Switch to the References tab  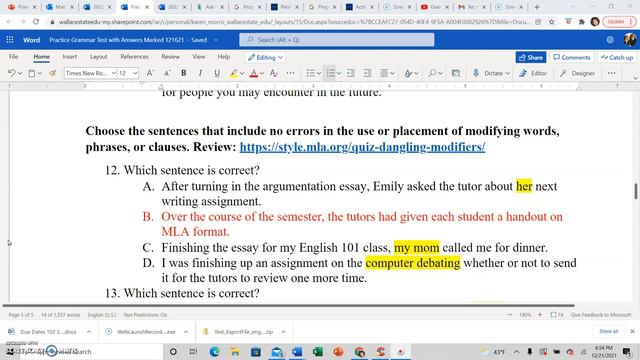pyautogui.click(x=134, y=57)
